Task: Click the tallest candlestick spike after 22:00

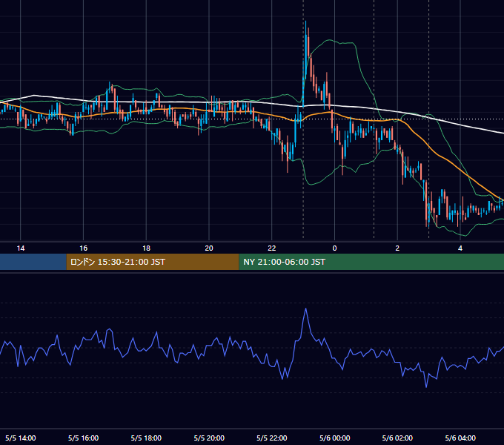Action: point(305,48)
